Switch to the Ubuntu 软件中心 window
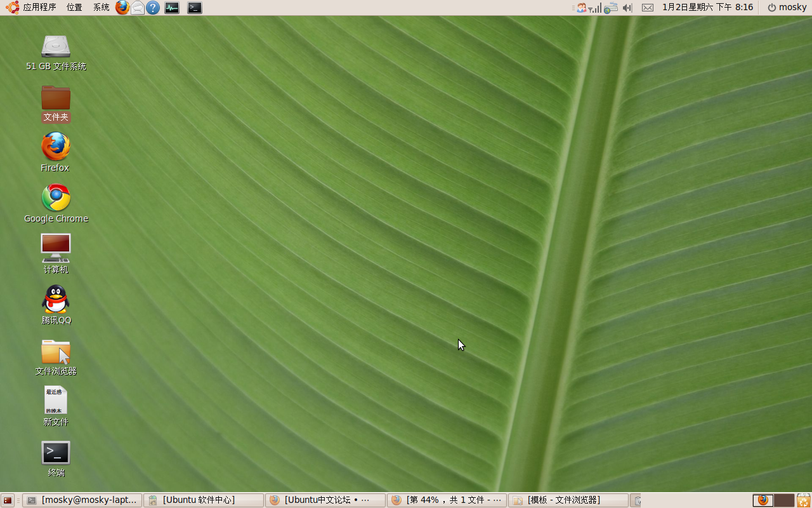The height and width of the screenshot is (508, 812). 204,500
